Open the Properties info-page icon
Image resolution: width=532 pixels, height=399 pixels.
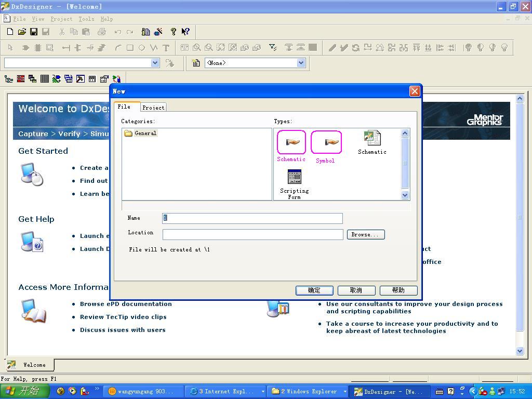(145, 32)
